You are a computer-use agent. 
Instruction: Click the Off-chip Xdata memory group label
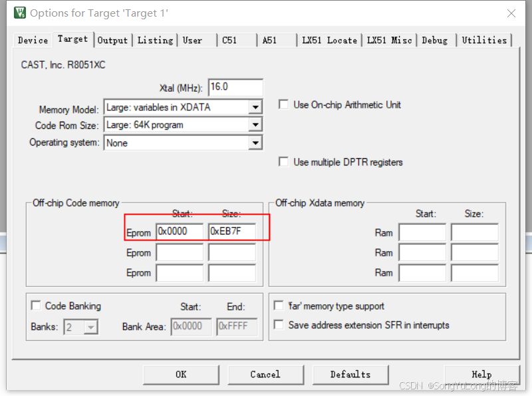tap(320, 203)
